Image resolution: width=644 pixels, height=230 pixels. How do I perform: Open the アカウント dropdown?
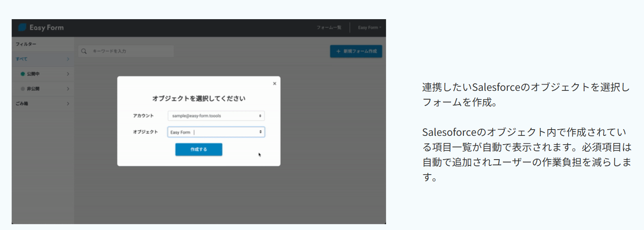(216, 116)
